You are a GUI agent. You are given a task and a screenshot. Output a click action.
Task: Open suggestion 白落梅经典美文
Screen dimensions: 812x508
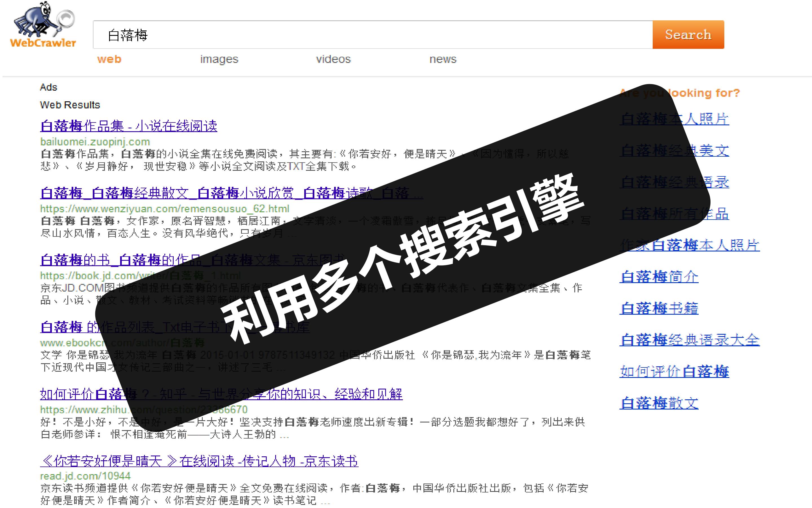click(674, 150)
